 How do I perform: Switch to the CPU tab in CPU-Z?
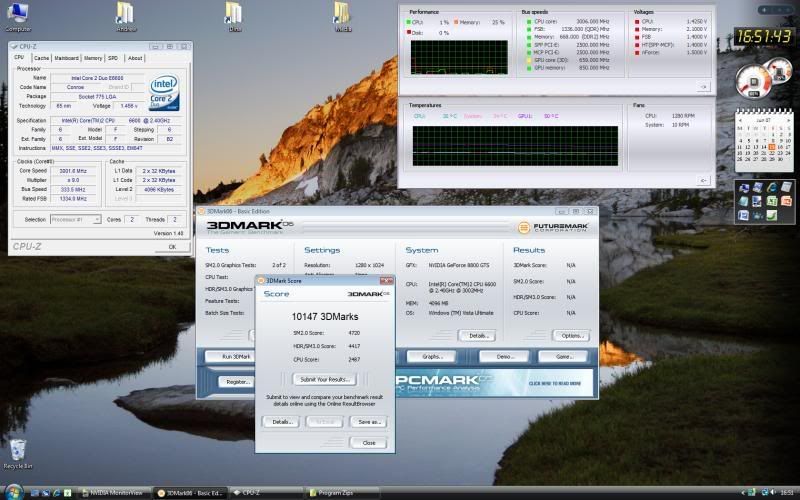point(19,58)
